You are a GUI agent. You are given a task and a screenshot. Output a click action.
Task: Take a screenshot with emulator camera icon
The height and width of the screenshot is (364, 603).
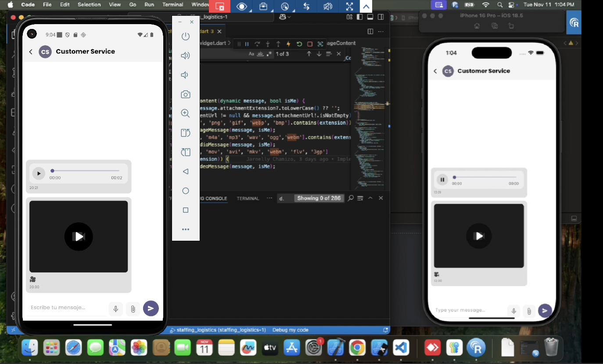[186, 94]
